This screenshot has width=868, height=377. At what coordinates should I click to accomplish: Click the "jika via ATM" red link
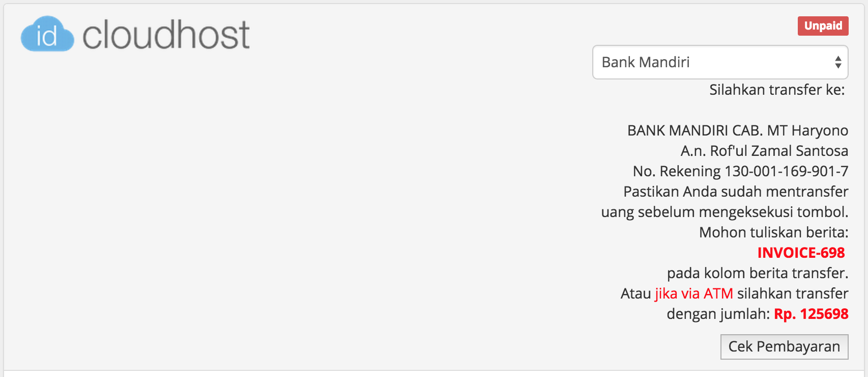pos(693,293)
